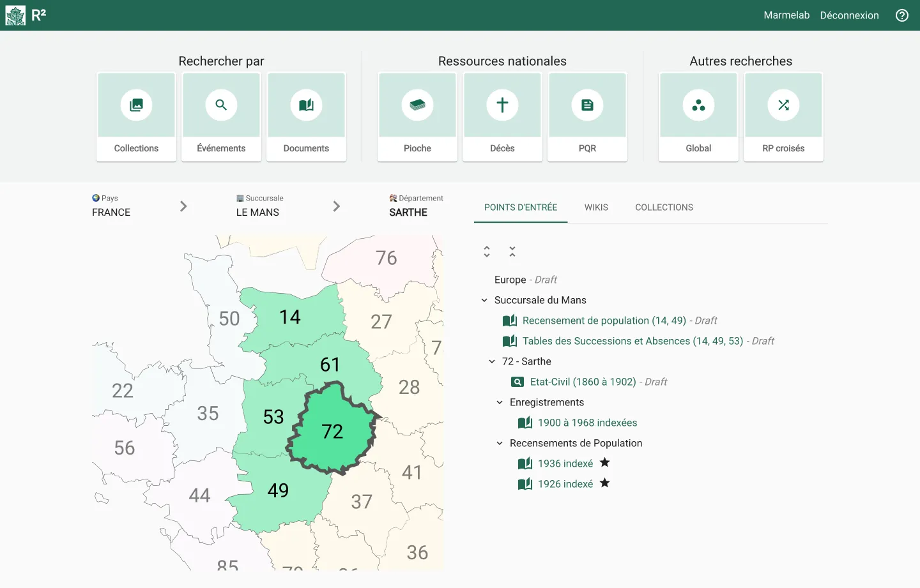
Task: Click the Déconnexion link
Action: (x=849, y=15)
